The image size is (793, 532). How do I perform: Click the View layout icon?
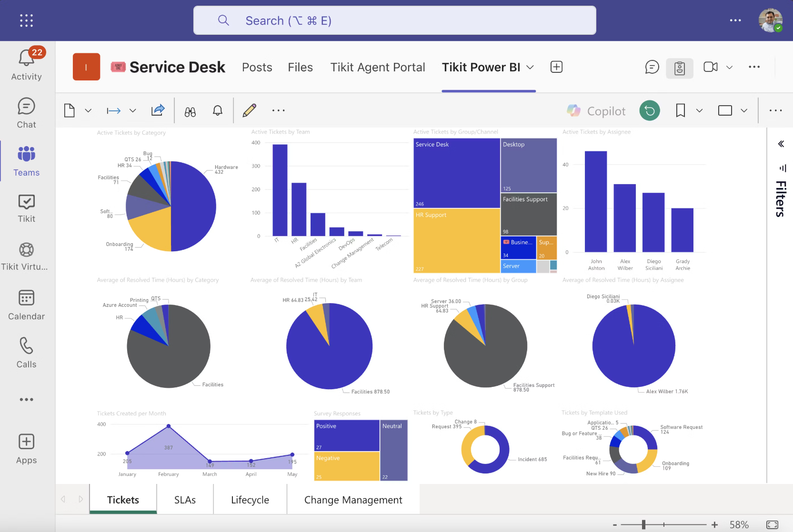[x=725, y=110]
